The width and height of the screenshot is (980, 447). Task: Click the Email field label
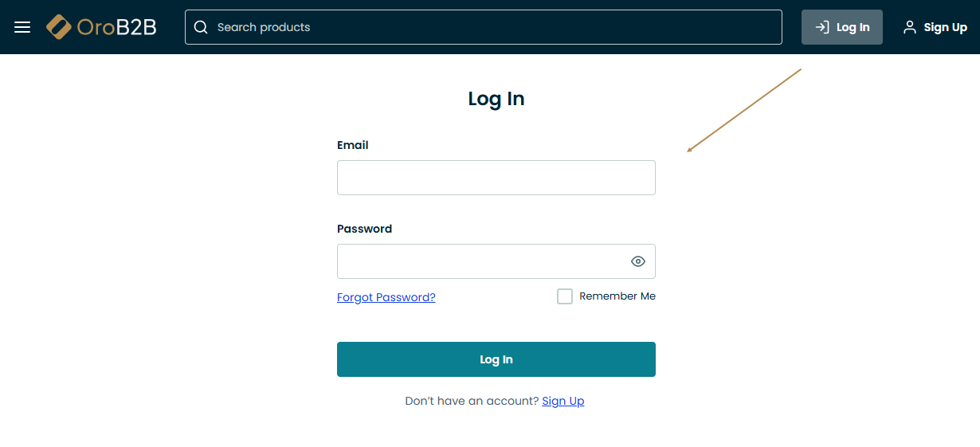(353, 145)
